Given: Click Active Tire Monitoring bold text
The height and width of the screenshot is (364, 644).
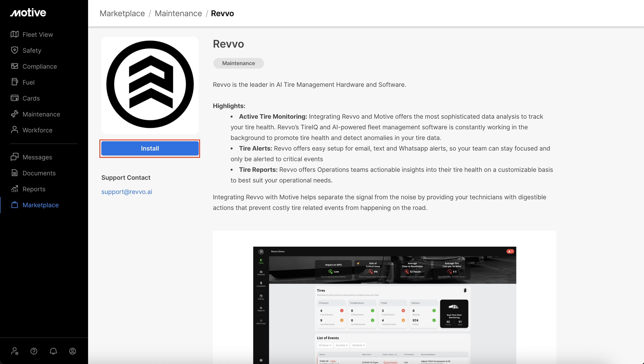Looking at the screenshot, I should pyautogui.click(x=273, y=116).
